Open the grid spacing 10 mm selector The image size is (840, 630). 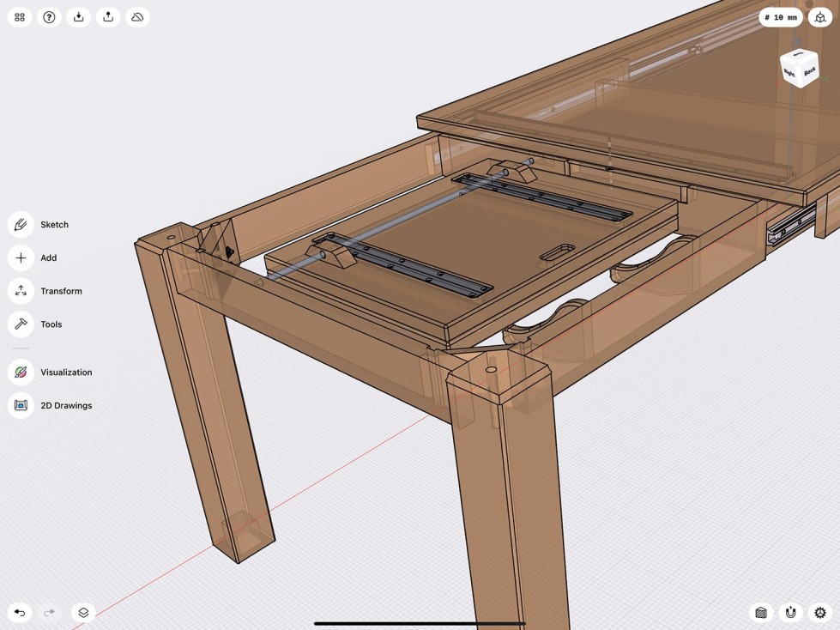780,16
